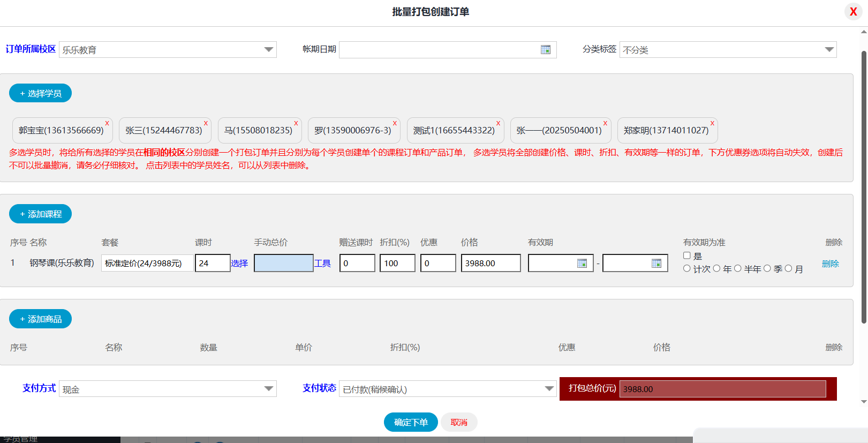Click the 优惠 input field in course row
The height and width of the screenshot is (443, 868).
[x=438, y=263]
